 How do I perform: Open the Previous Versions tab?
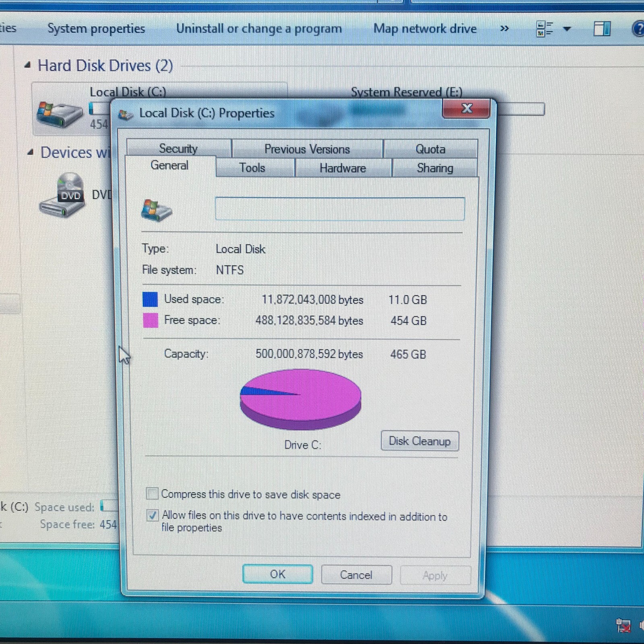point(307,149)
